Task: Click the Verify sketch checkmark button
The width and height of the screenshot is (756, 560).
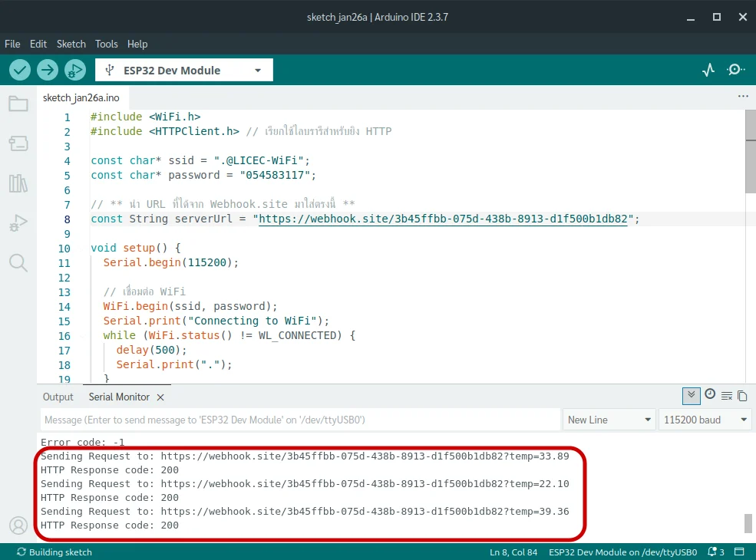Action: coord(20,70)
